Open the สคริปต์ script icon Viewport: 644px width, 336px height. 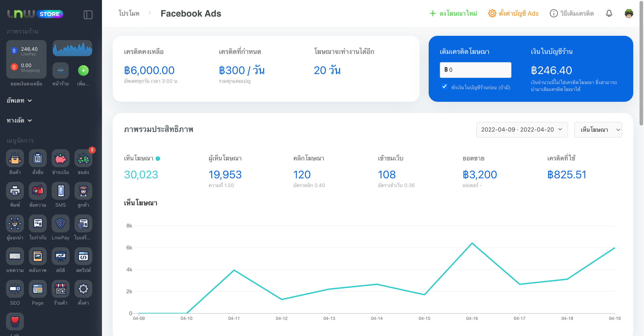[83, 256]
